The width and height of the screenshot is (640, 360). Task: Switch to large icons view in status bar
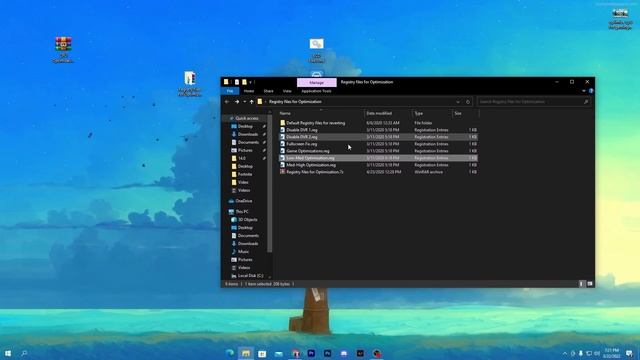click(x=590, y=284)
